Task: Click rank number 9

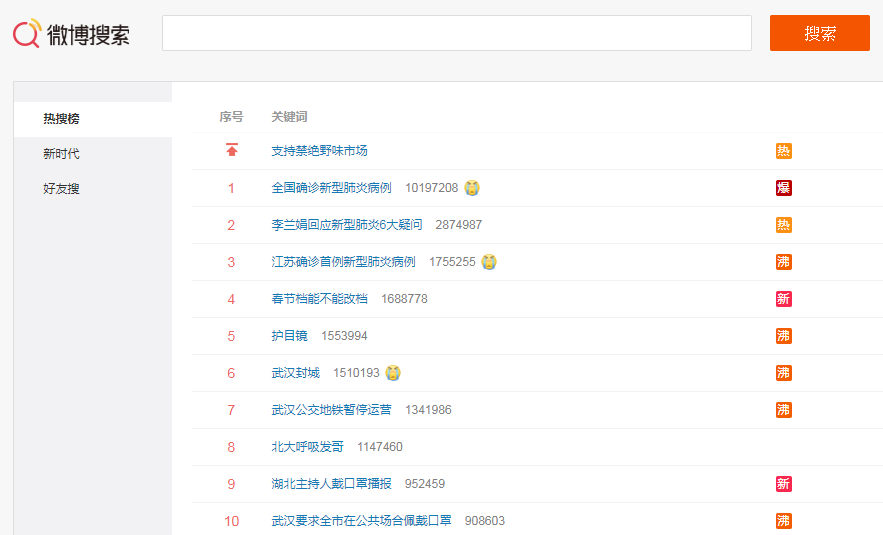Action: click(x=231, y=484)
